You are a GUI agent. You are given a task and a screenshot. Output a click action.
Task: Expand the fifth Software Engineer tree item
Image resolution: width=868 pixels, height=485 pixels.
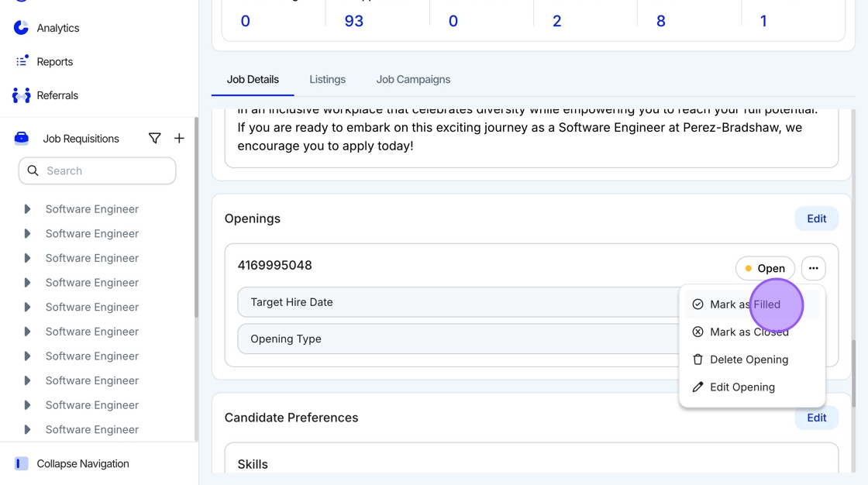27,307
